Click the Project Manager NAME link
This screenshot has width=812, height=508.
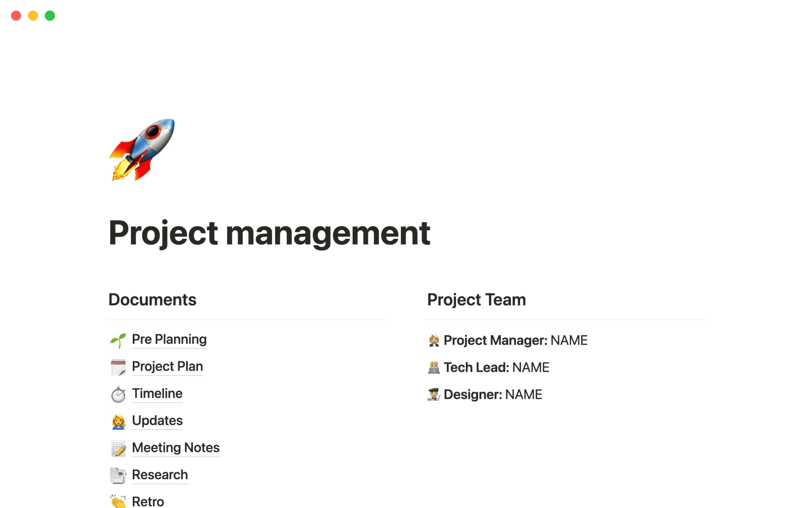coord(569,340)
